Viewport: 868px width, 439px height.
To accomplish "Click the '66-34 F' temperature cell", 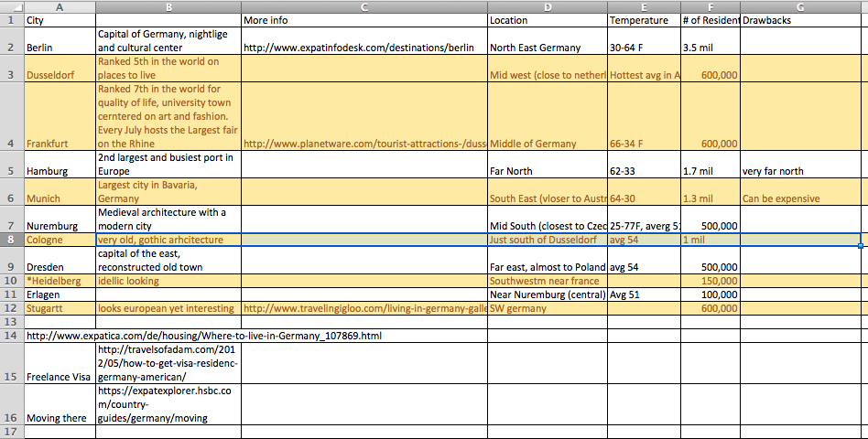I will click(x=645, y=116).
